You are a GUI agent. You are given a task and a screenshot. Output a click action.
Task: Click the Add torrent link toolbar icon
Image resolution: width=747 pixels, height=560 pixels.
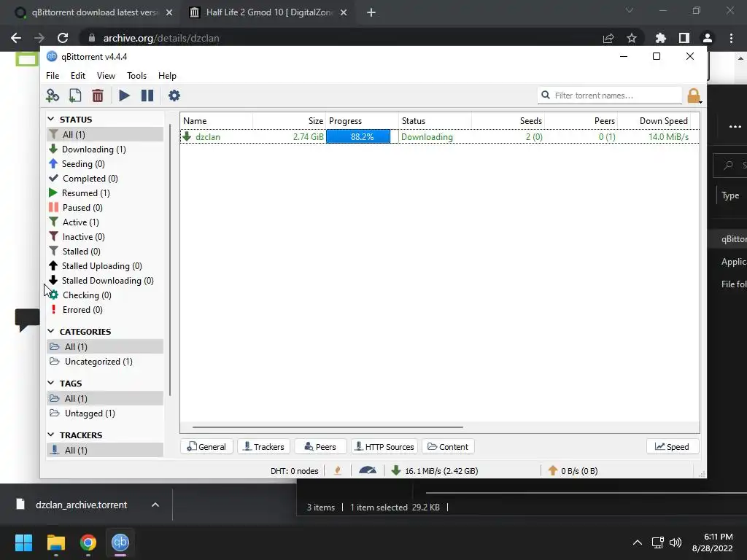click(53, 96)
